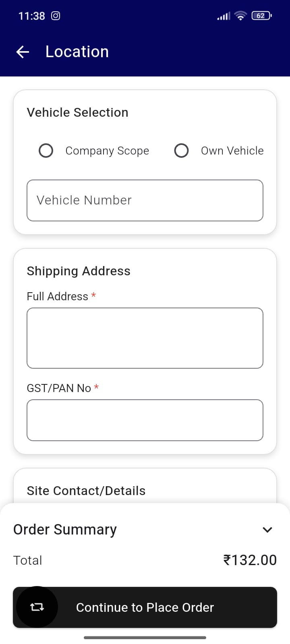Collapse the Order Summary chevron
The width and height of the screenshot is (290, 644).
pyautogui.click(x=267, y=530)
